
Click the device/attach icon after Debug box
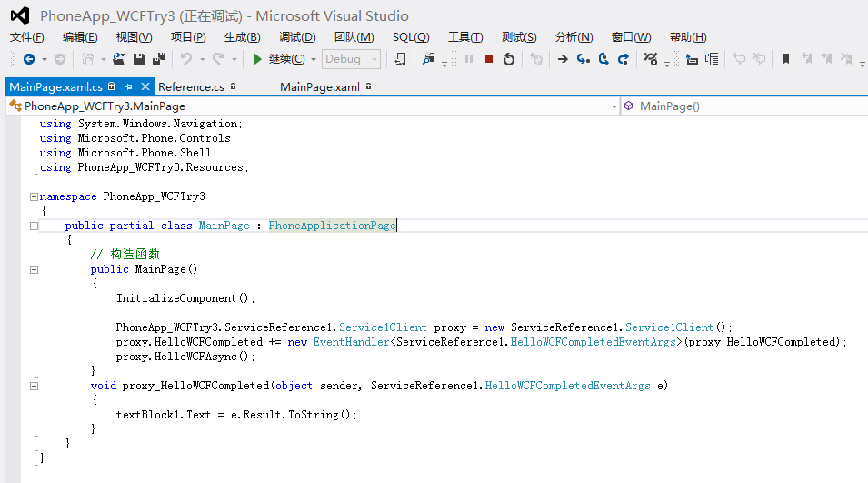click(x=400, y=59)
